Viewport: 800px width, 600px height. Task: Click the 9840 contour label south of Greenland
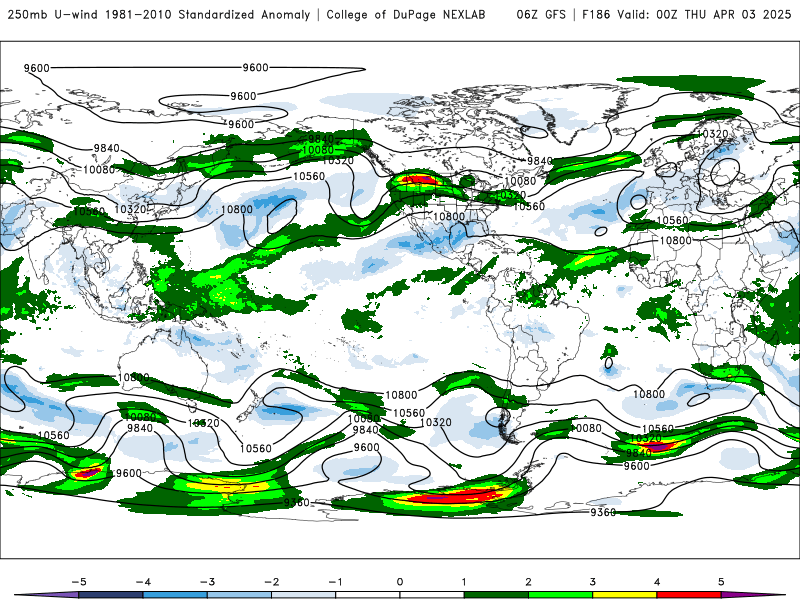coord(540,161)
